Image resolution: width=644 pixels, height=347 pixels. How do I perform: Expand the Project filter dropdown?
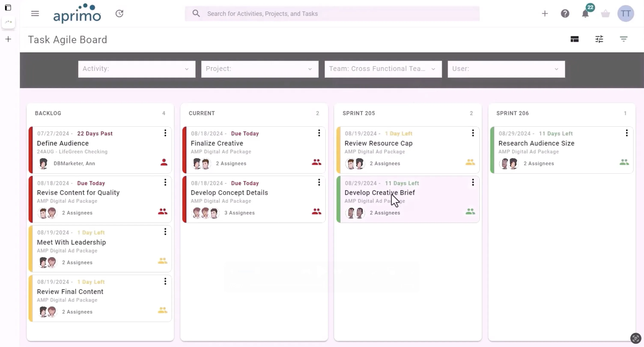[x=260, y=69]
